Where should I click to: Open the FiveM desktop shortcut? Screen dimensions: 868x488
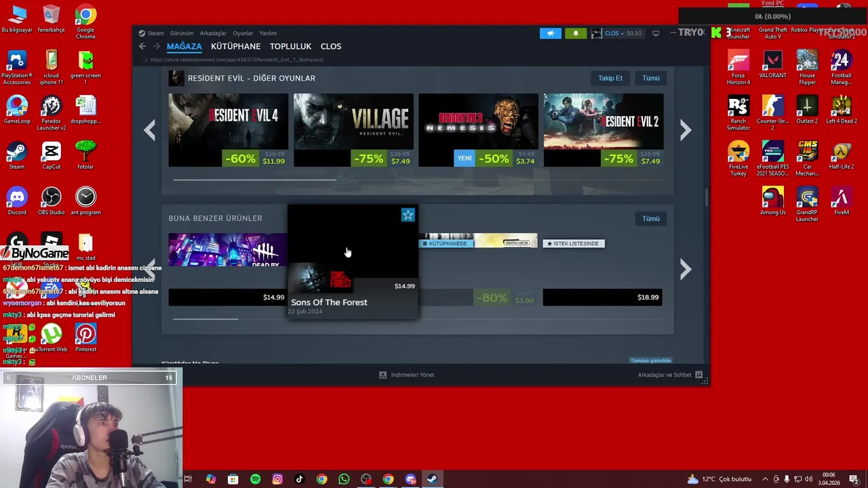(842, 201)
